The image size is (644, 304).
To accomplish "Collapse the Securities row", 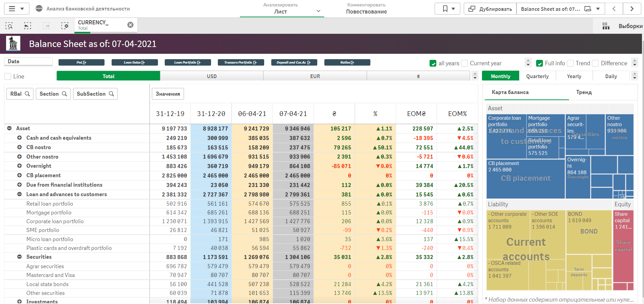I will tap(19, 257).
